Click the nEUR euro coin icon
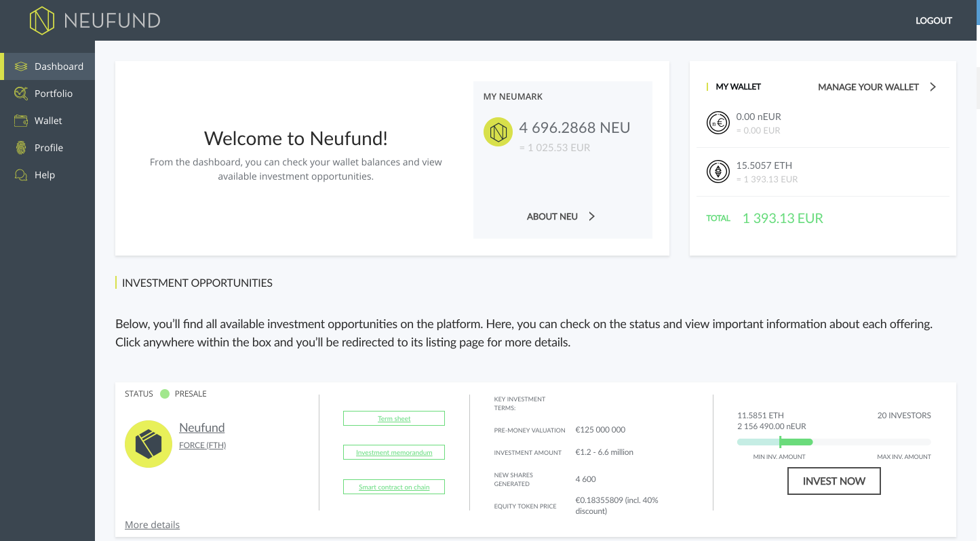 718,123
